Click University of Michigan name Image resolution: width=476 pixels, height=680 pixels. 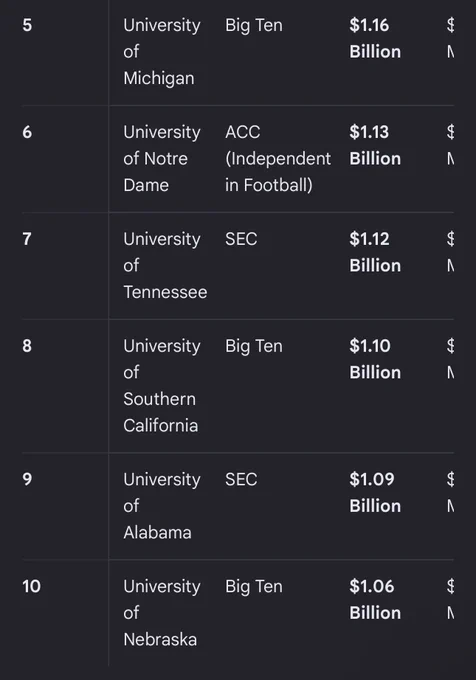pos(162,52)
